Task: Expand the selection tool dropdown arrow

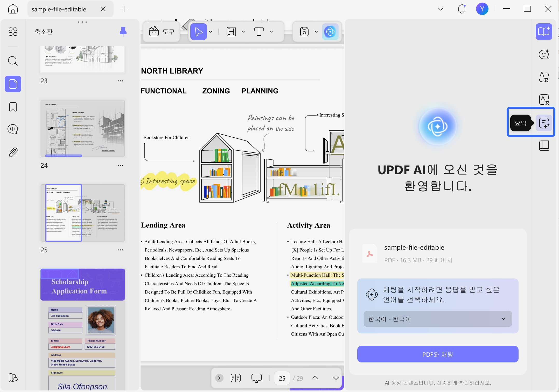Action: [x=211, y=31]
